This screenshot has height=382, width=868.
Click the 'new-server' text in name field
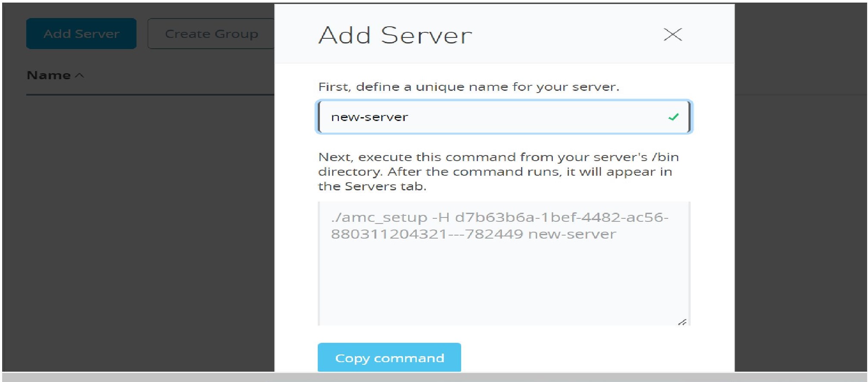(369, 117)
